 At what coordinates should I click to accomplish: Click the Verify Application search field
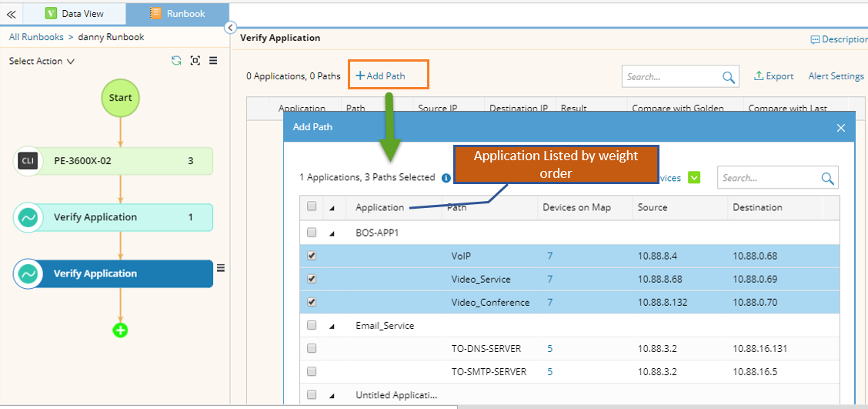click(x=671, y=77)
